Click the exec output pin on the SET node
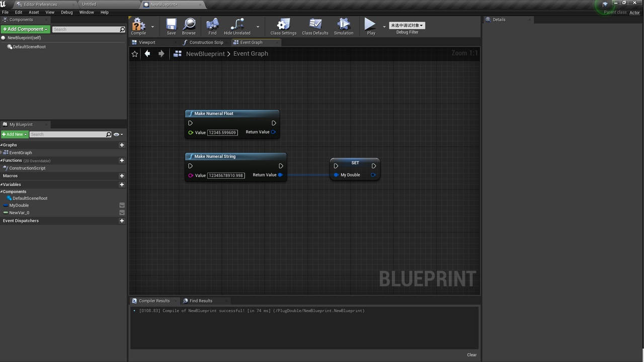The height and width of the screenshot is (362, 644). pyautogui.click(x=373, y=166)
